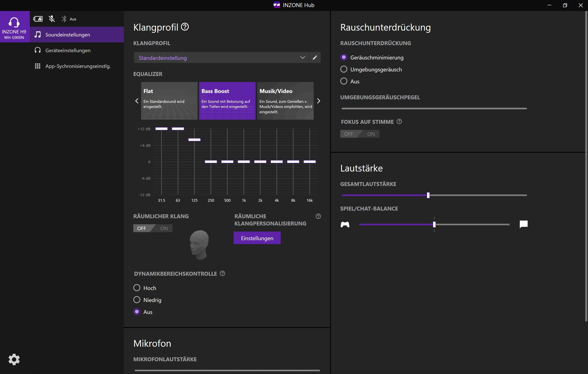Switch to Geräteeinstellungen

(x=68, y=50)
